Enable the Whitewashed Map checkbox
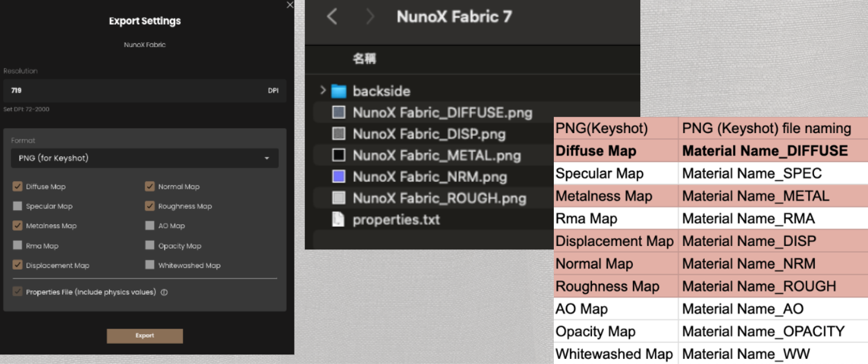Viewport: 868px width, 364px height. coord(149,265)
